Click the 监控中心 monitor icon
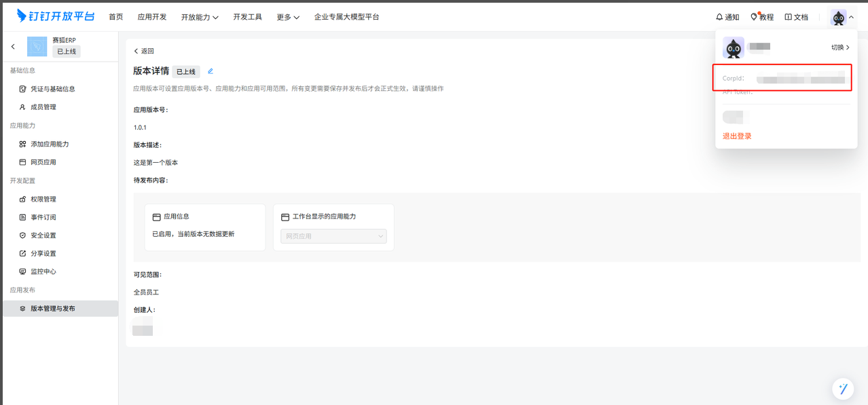The width and height of the screenshot is (868, 405). click(x=23, y=271)
